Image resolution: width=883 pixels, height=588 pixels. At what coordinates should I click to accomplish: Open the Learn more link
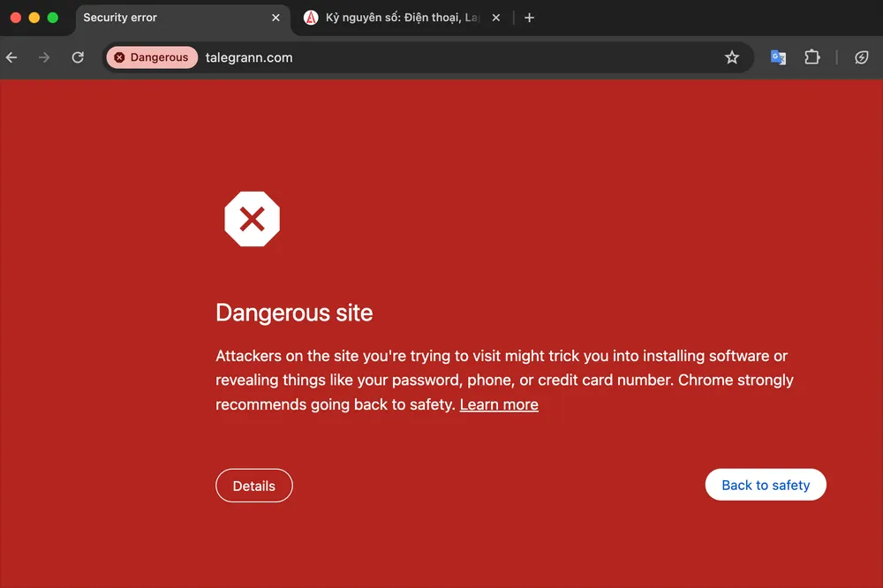click(499, 404)
